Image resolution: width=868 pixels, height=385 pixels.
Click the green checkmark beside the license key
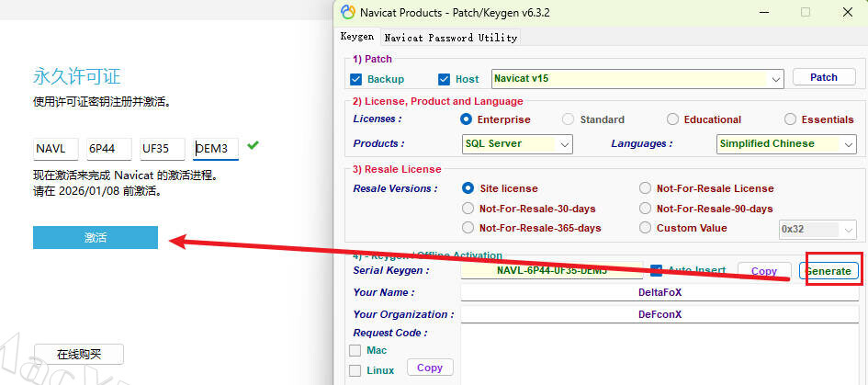(x=253, y=146)
